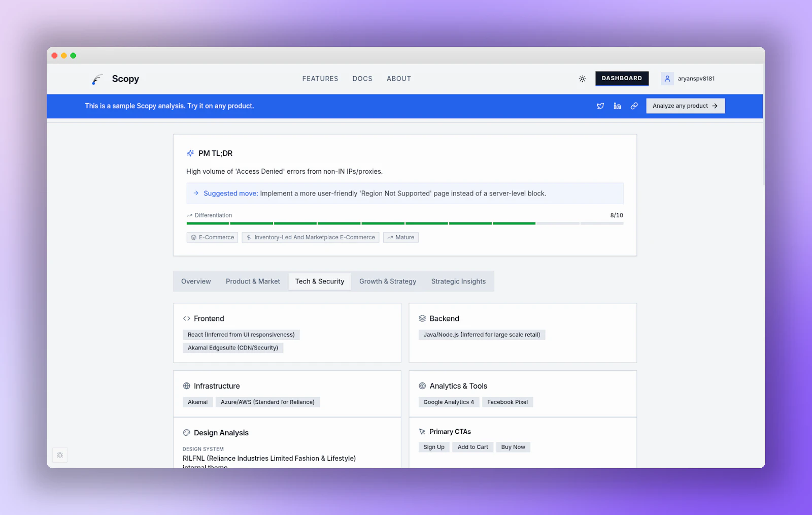The width and height of the screenshot is (812, 515).
Task: Click the Java/Node.js backend chip
Action: pos(482,335)
